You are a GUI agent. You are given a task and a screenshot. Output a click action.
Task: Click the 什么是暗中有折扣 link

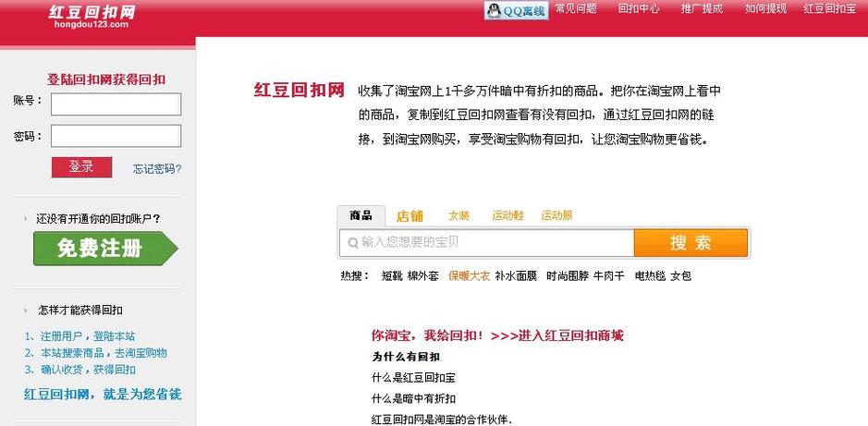(x=413, y=399)
